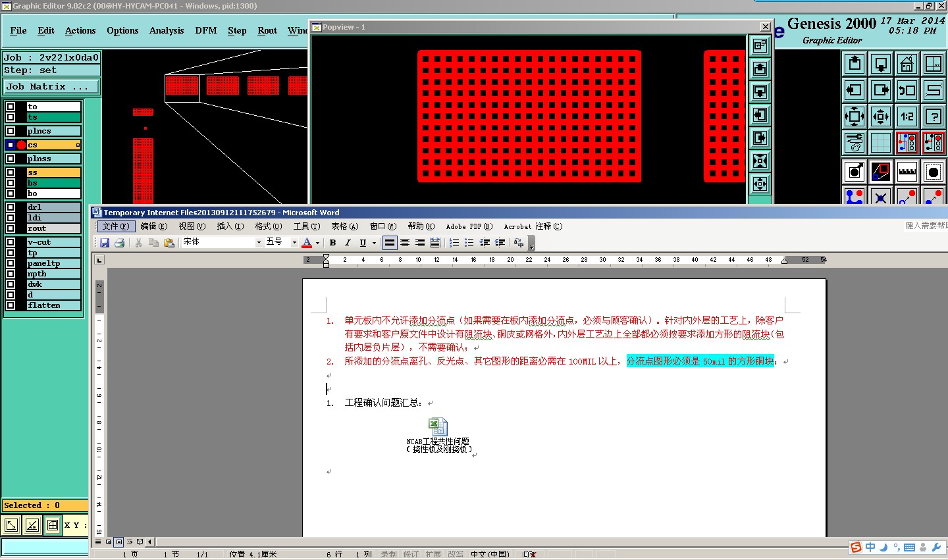
Task: Open the Actions menu in Graphic Editor
Action: [80, 30]
